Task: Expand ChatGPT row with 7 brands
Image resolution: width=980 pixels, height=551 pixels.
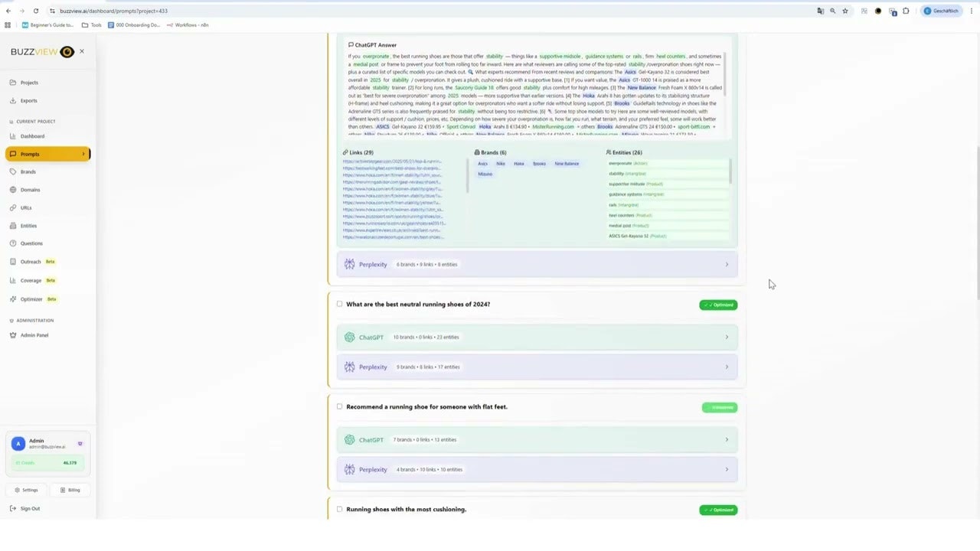Action: 537,439
